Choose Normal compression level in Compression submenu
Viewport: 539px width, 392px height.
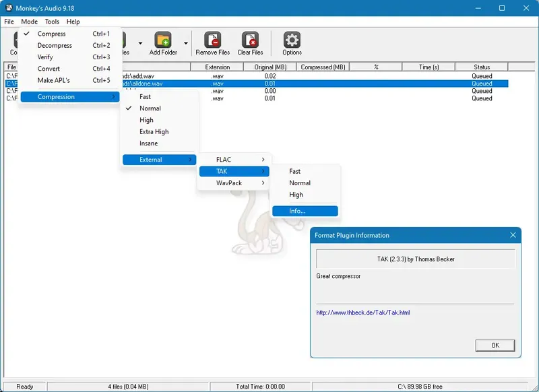[x=159, y=108]
